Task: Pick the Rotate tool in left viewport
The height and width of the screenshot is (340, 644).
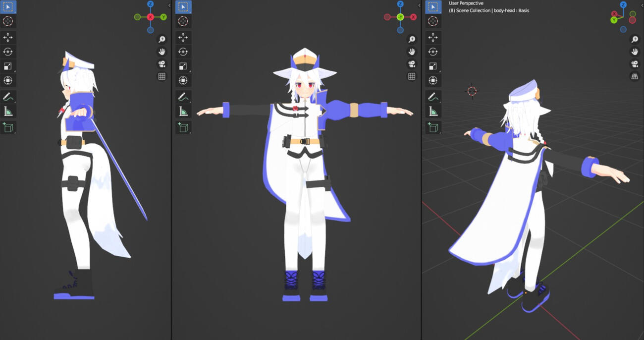Action: coord(8,52)
